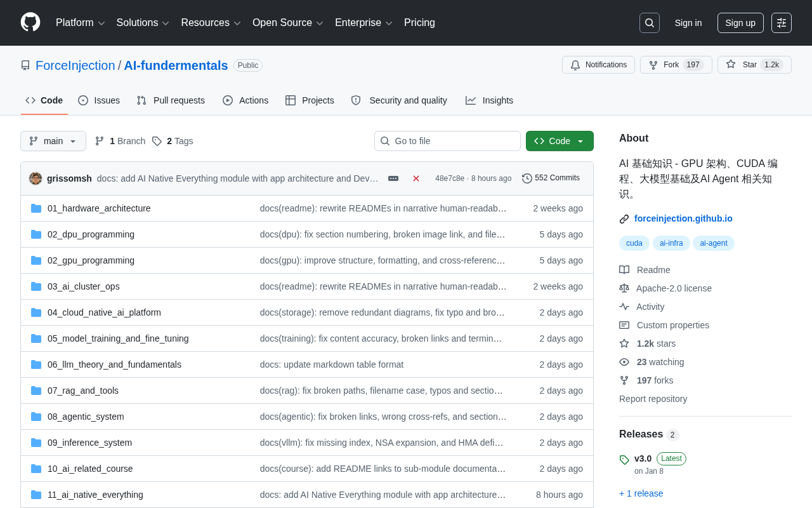Open the Actions tab

[246, 100]
